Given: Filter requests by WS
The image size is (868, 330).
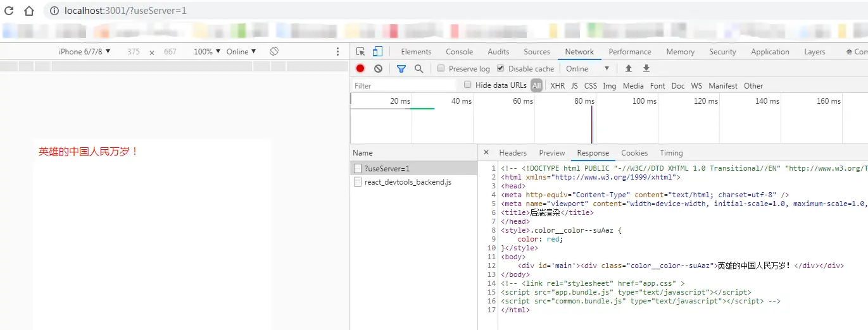Looking at the screenshot, I should pos(696,85).
